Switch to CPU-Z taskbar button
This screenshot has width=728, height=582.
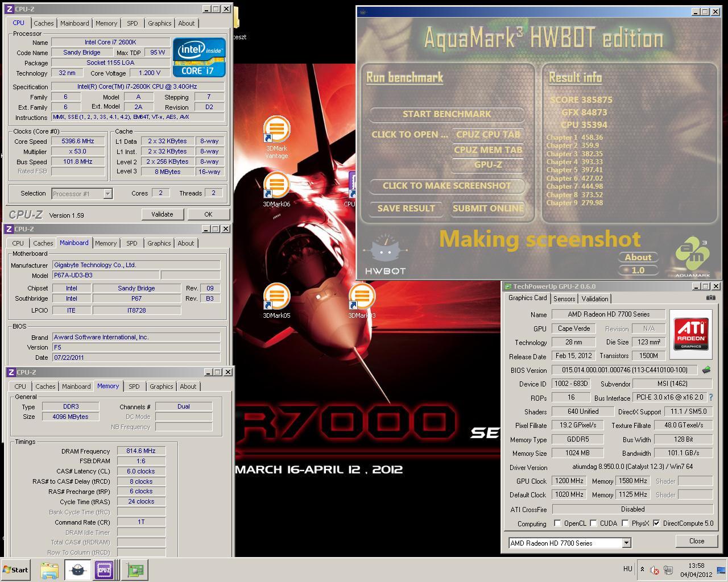104,569
